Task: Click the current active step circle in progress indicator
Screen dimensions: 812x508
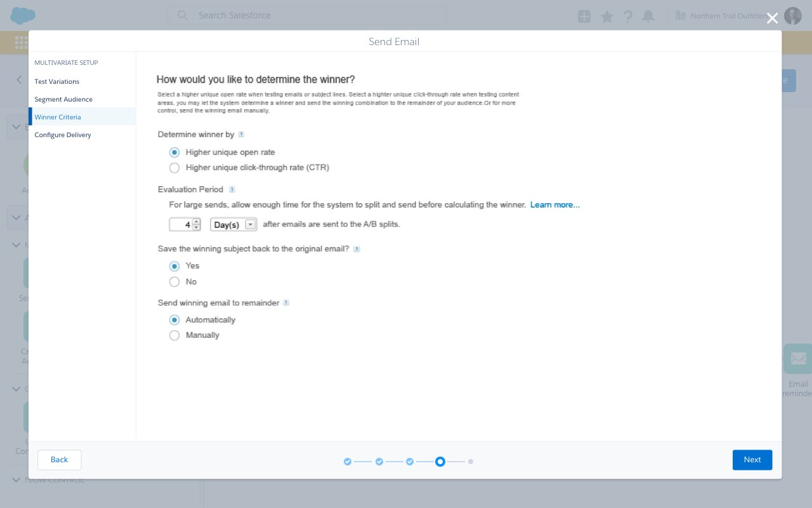Action: 440,462
